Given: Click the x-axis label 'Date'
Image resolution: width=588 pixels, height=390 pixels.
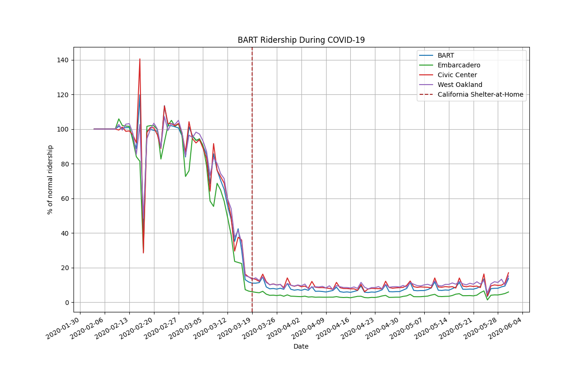Looking at the screenshot, I should pyautogui.click(x=301, y=346).
